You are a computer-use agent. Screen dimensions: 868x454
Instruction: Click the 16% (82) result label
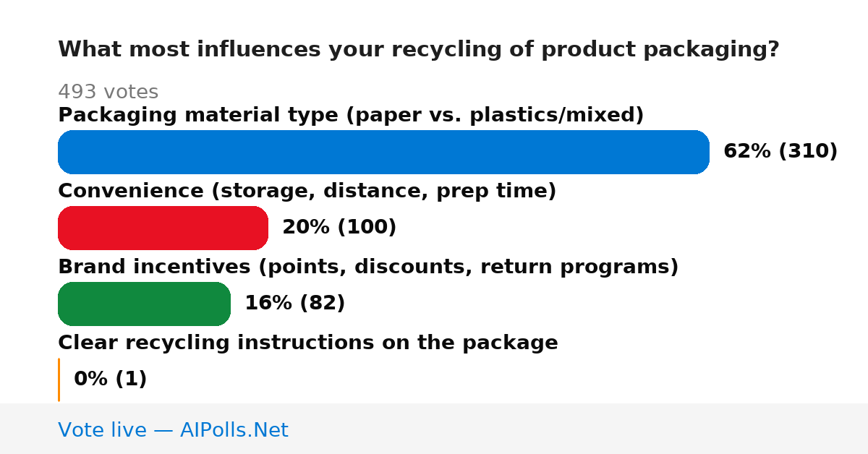coord(295,303)
